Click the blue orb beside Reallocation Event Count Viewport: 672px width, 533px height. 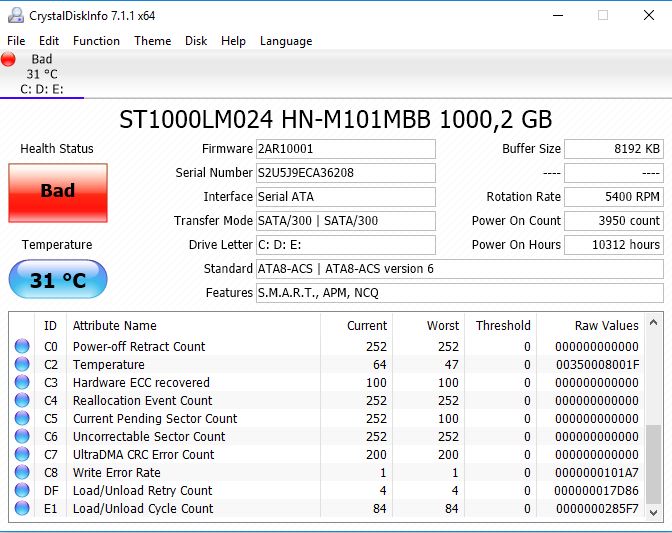pos(22,400)
